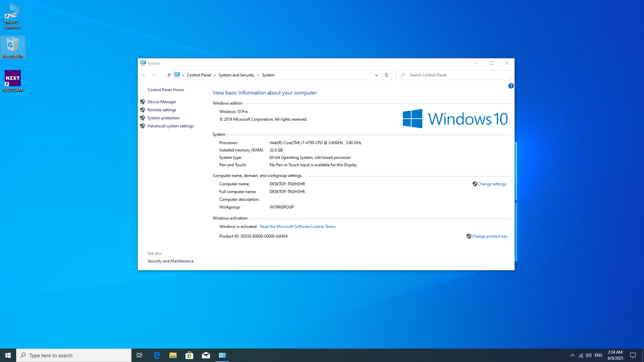This screenshot has height=362, width=644.
Task: Select System breadcrumb in address bar
Action: coord(268,75)
